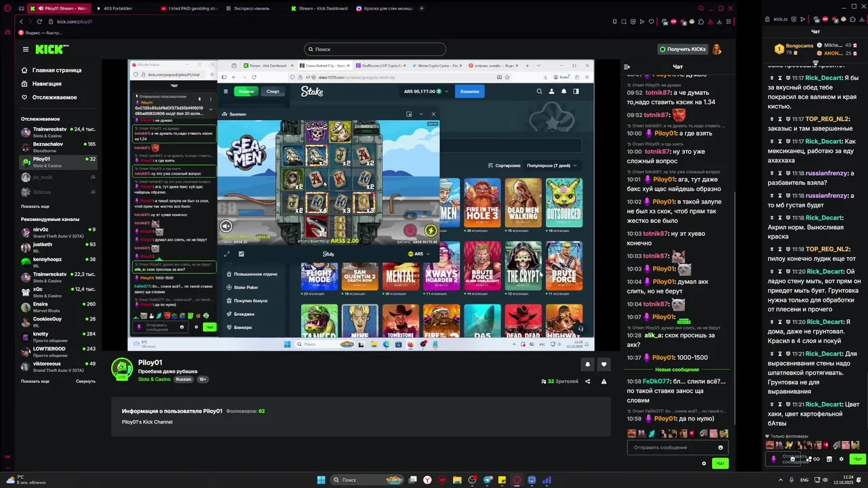Screen dimensions: 868x488
Task: Open recommended channel CookieeGuy
Action: [58, 321]
